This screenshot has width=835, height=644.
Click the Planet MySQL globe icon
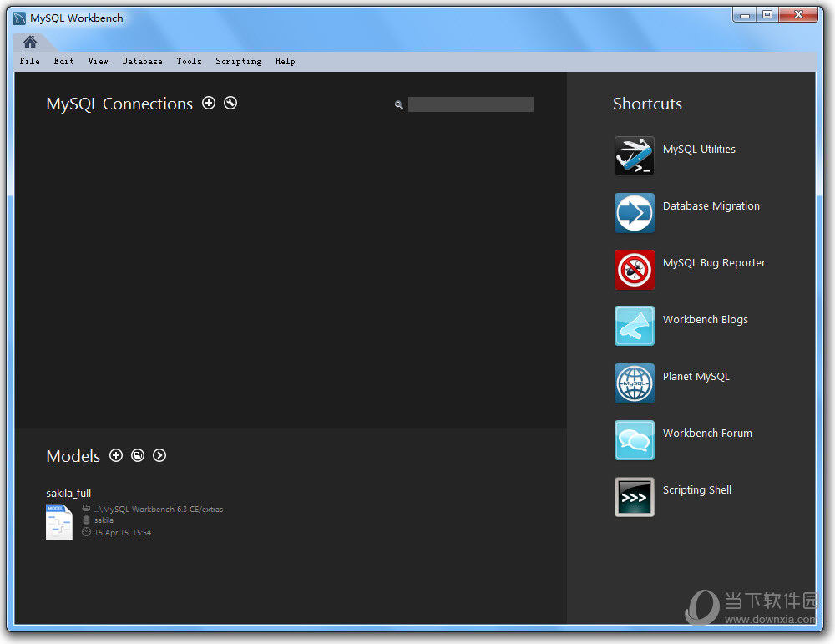[635, 383]
